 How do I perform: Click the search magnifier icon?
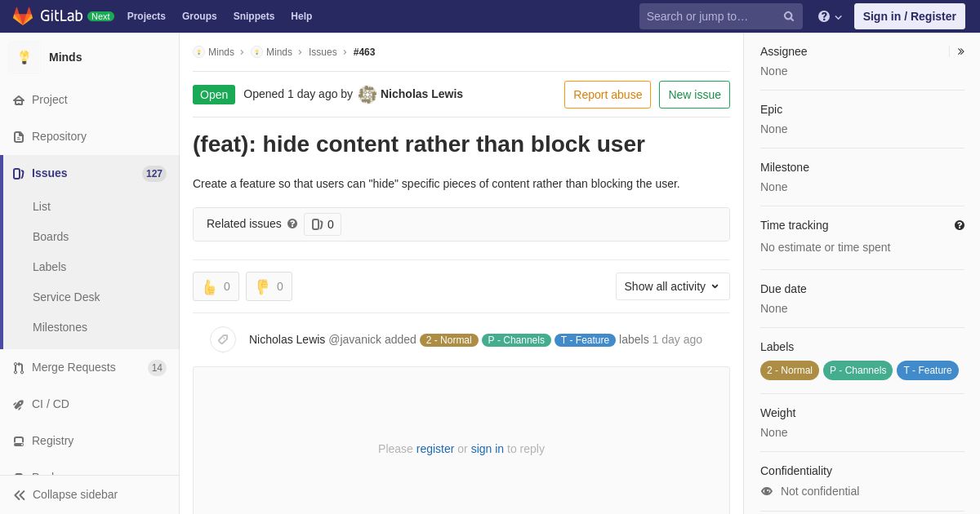(788, 16)
